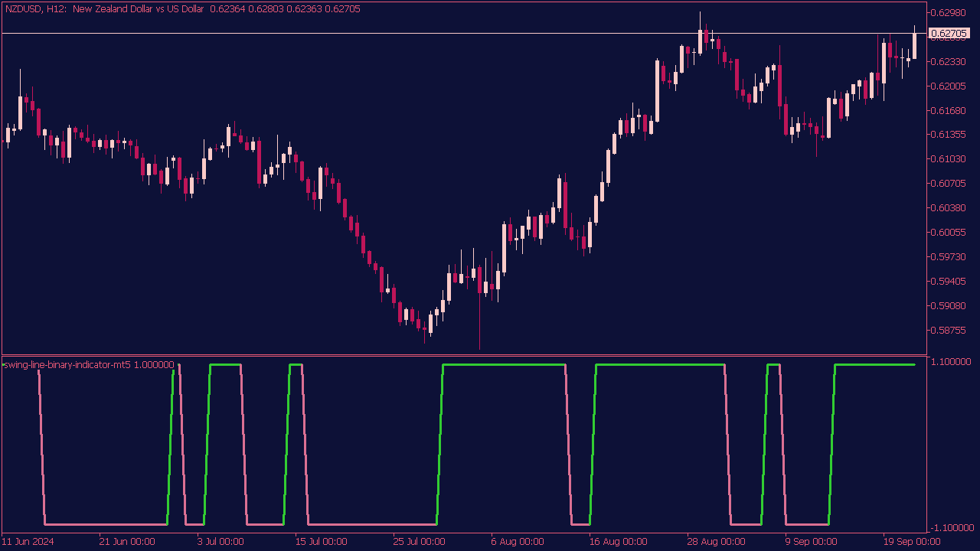Image resolution: width=980 pixels, height=551 pixels.
Task: Click the 0.61355 price scale value
Action: (949, 135)
